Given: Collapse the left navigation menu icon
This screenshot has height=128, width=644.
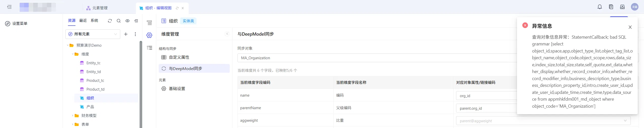Looking at the screenshot, I should pos(9,7).
